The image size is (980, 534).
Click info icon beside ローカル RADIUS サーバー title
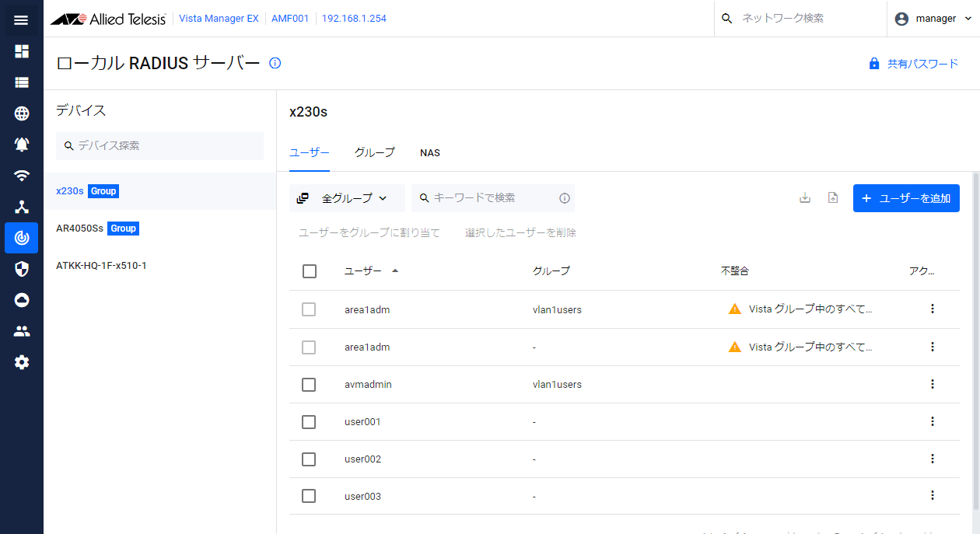[275, 63]
